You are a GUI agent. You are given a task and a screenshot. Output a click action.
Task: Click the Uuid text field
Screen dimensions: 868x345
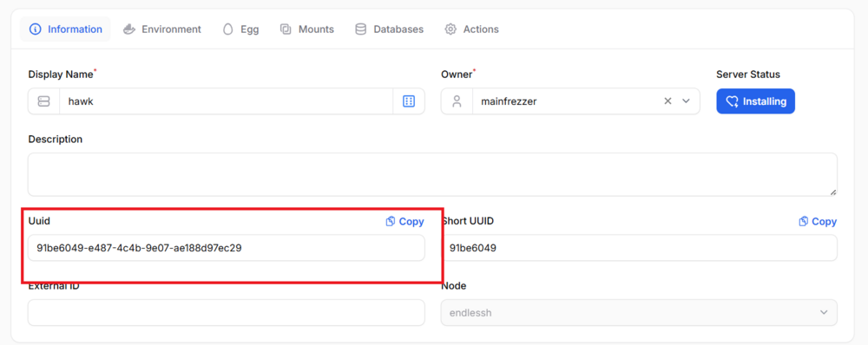[227, 248]
